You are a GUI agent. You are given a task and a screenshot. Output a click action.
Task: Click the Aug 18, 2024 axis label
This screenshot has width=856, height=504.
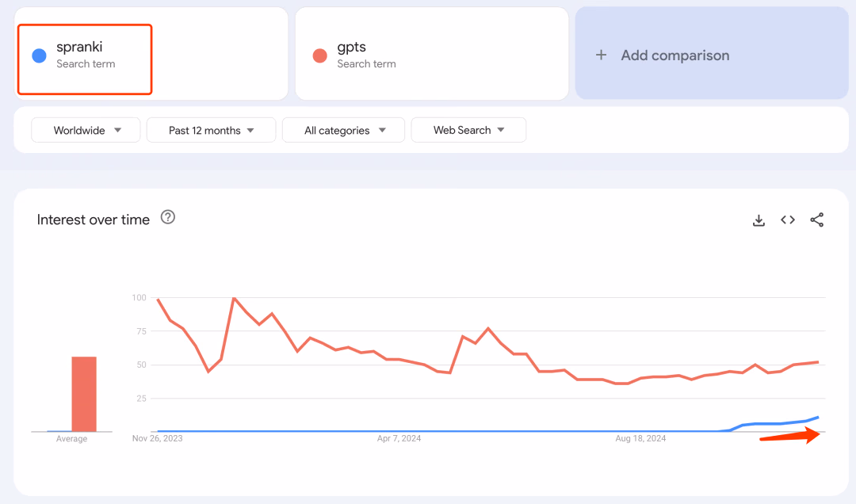640,438
